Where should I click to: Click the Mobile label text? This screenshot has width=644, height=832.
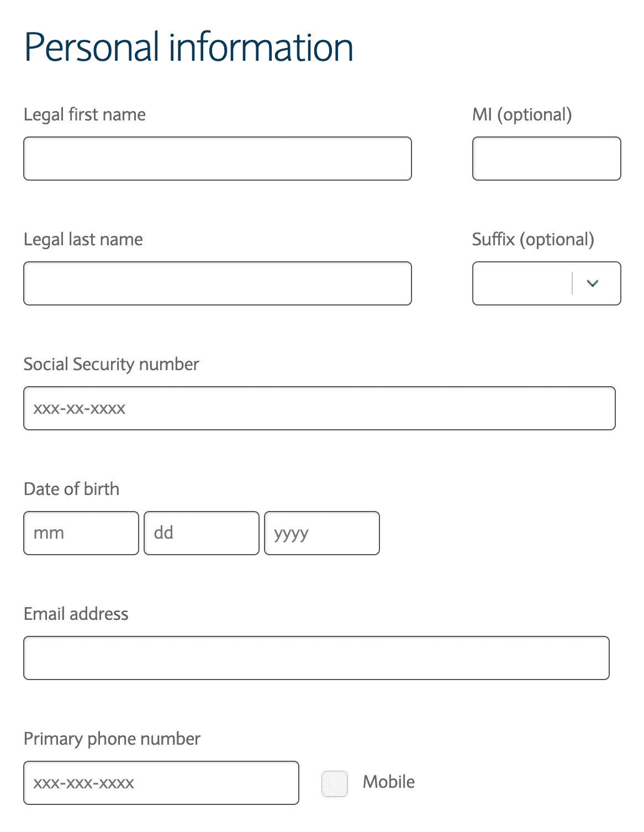[389, 782]
